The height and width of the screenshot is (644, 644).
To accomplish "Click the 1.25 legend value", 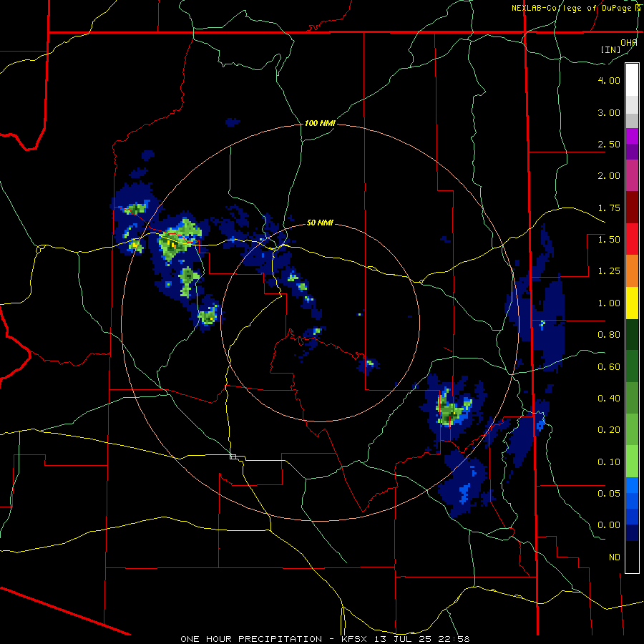I will point(609,271).
